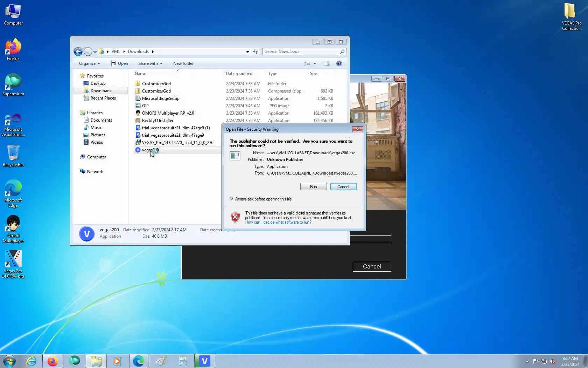
Task: Open the Share with dropdown
Action: (150, 63)
